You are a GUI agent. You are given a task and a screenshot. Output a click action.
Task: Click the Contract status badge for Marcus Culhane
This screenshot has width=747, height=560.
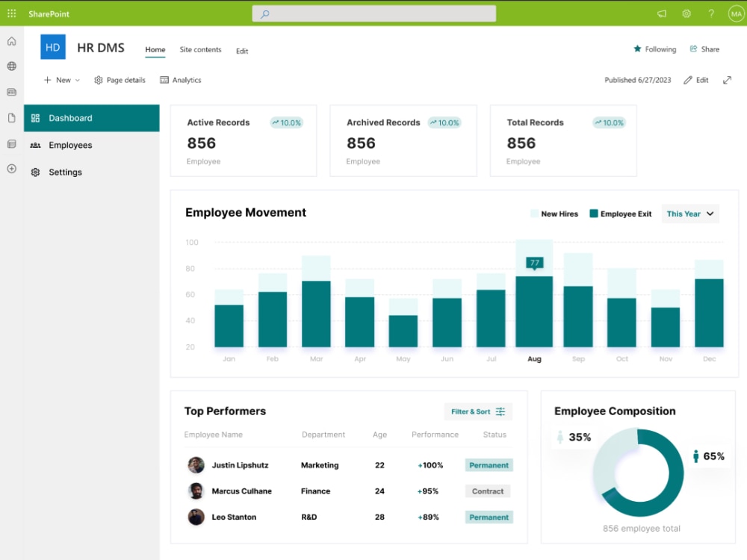point(487,491)
